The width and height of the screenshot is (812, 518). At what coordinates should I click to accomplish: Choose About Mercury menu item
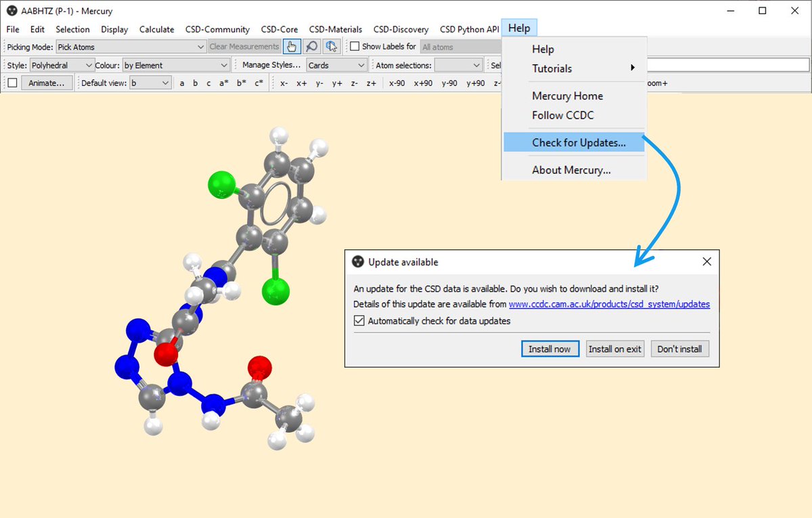(x=574, y=170)
